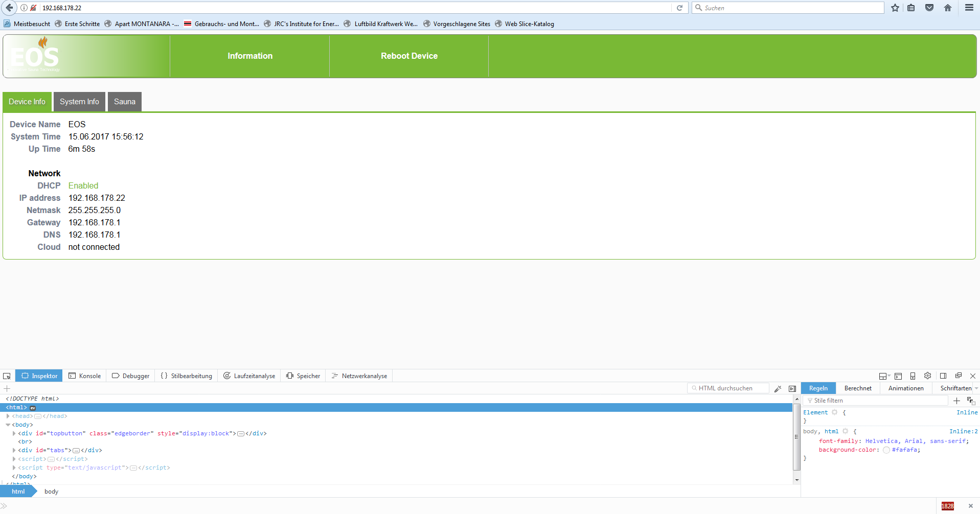Reload the page with the refresh icon
This screenshot has height=514, width=980.
679,8
